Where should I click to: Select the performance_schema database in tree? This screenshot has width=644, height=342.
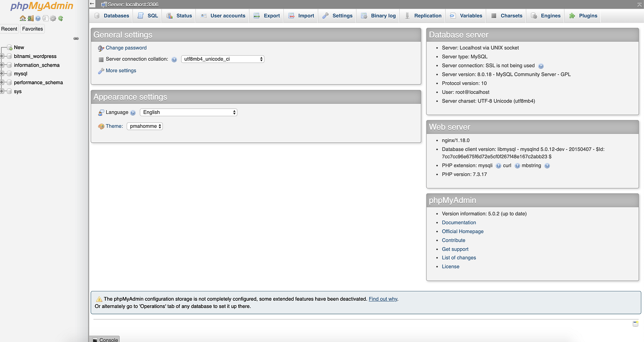pyautogui.click(x=38, y=83)
